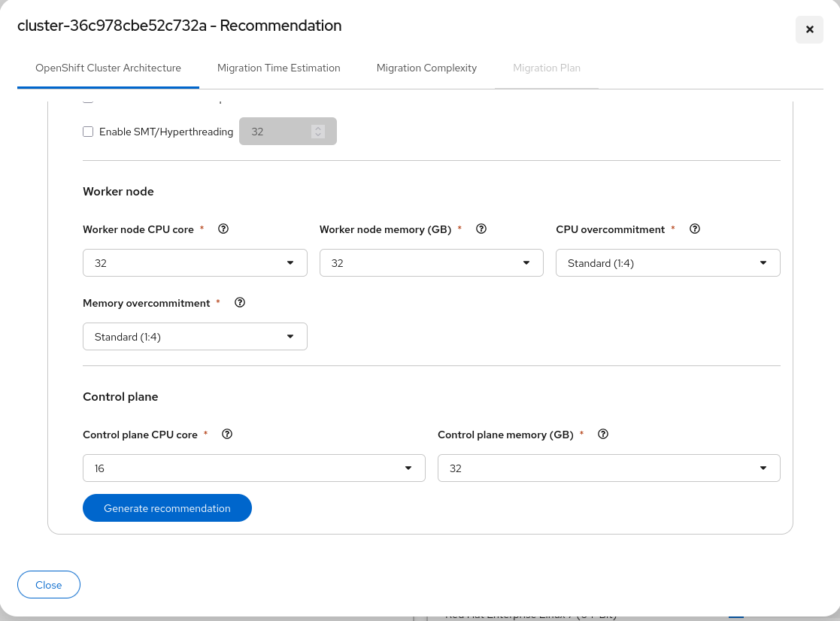Open CPU overcommitment help icon
Image resolution: width=840 pixels, height=621 pixels.
tap(695, 229)
